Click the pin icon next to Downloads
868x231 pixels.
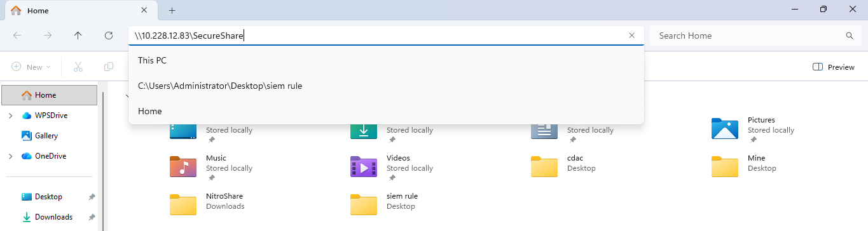click(92, 217)
